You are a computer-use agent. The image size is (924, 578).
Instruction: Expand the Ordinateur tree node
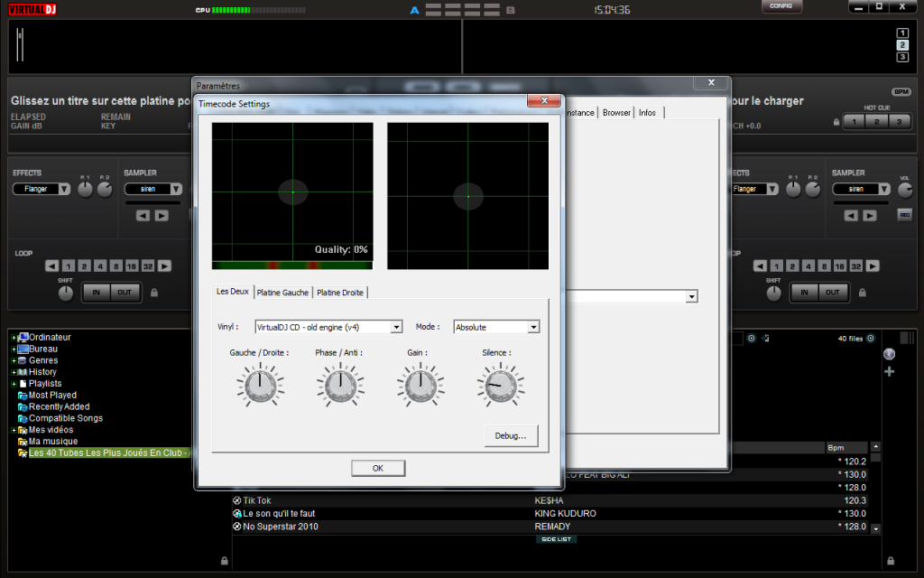pos(14,338)
